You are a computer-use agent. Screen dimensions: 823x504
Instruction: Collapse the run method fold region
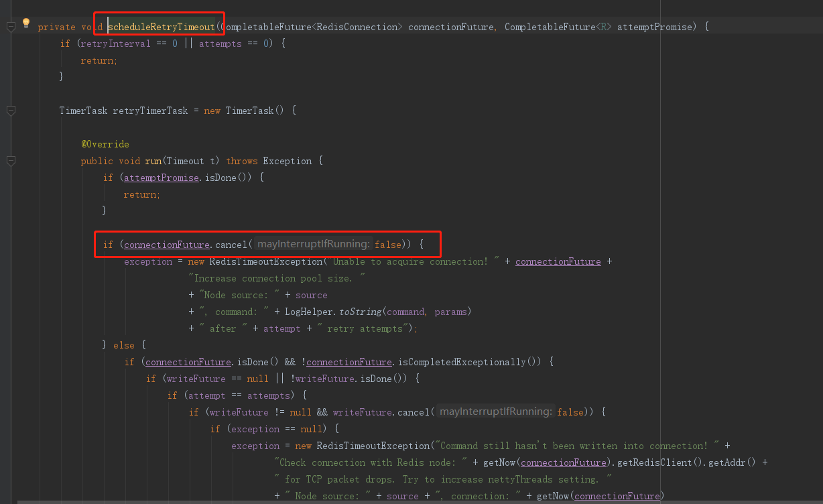[9, 160]
